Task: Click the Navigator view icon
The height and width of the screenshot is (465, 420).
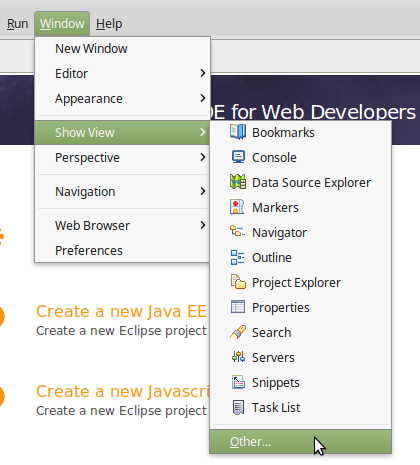Action: 237,231
